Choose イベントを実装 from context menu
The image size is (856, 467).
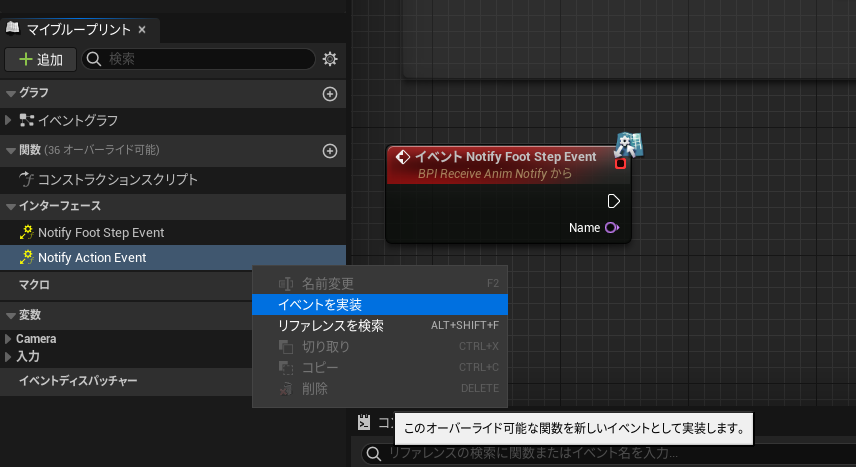(380, 304)
